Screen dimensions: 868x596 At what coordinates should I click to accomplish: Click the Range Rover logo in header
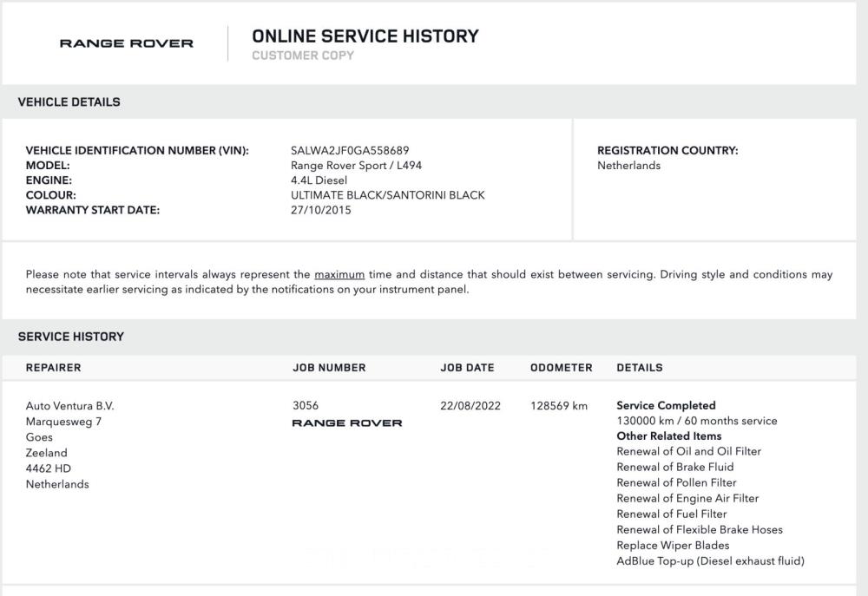coord(127,43)
